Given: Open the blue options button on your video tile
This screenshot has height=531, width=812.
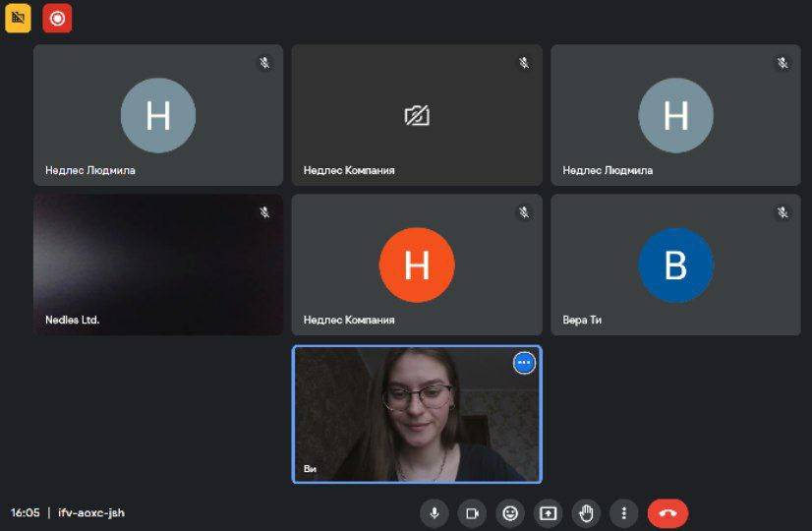Looking at the screenshot, I should coord(524,363).
